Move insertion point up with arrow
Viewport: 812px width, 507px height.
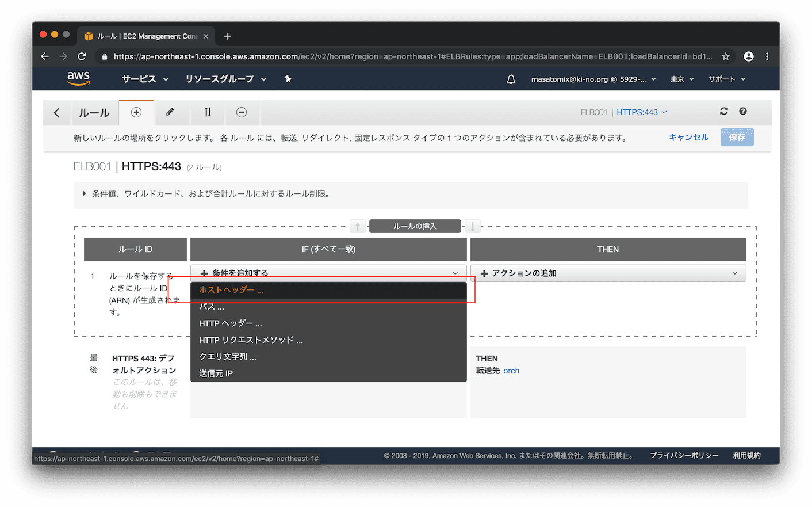coord(358,226)
